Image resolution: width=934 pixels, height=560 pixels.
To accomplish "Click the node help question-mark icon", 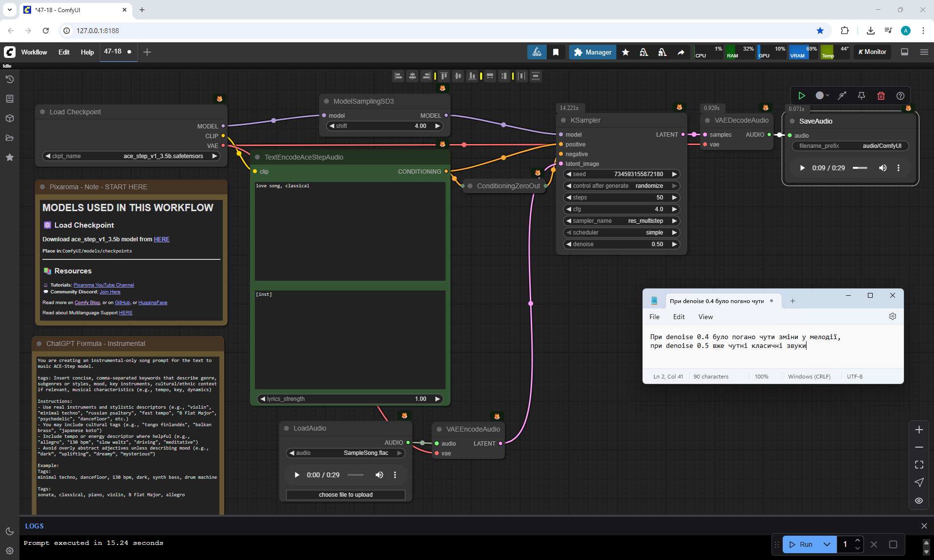I will (x=900, y=96).
